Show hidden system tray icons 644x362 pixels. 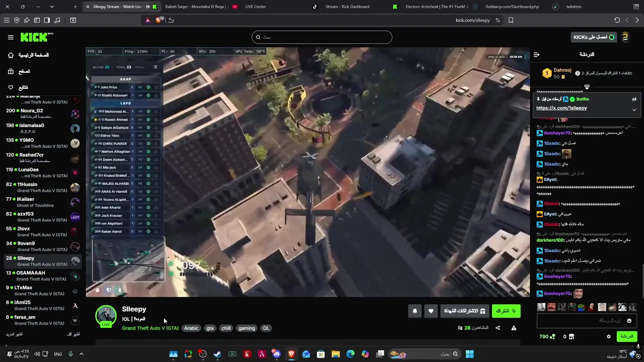click(82, 354)
